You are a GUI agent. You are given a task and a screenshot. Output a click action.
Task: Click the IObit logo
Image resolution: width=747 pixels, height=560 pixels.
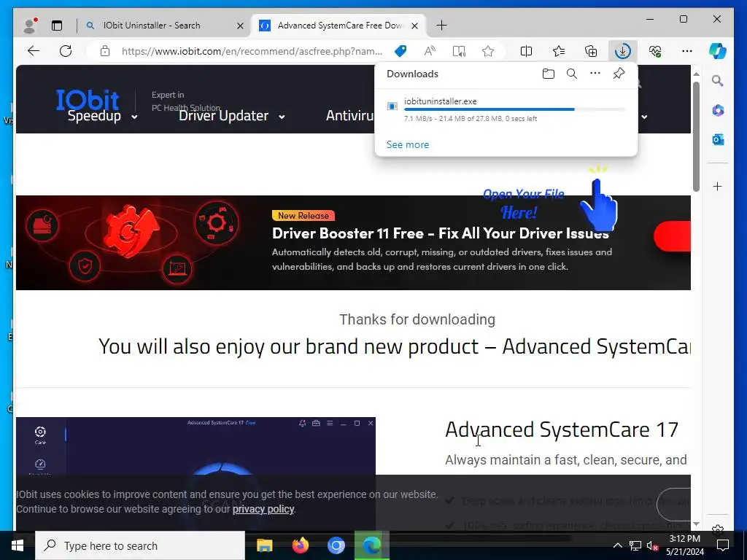tap(88, 100)
